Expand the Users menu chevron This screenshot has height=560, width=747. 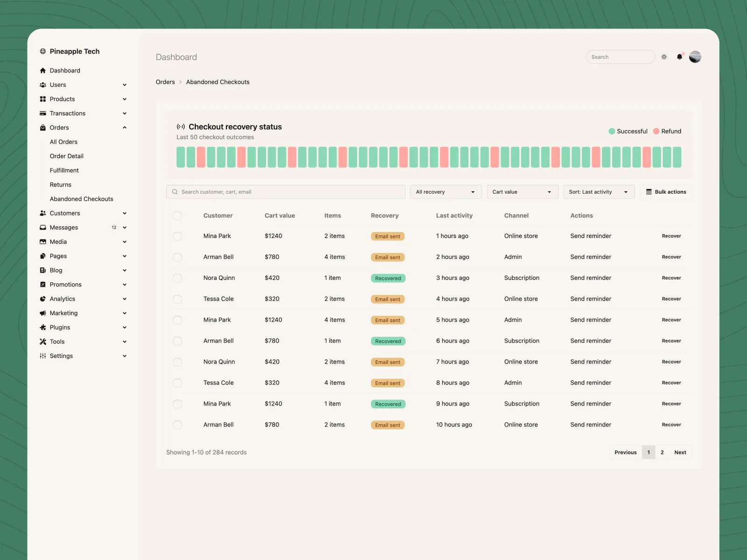pos(125,85)
